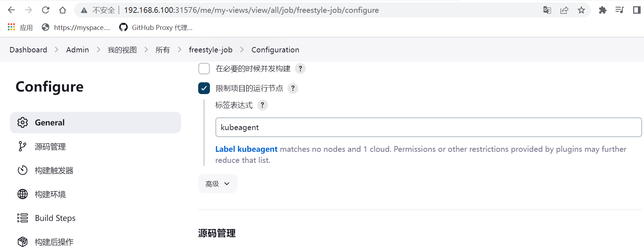Expand chevron after 我的视图 breadcrumb
The image size is (644, 248).
(146, 50)
